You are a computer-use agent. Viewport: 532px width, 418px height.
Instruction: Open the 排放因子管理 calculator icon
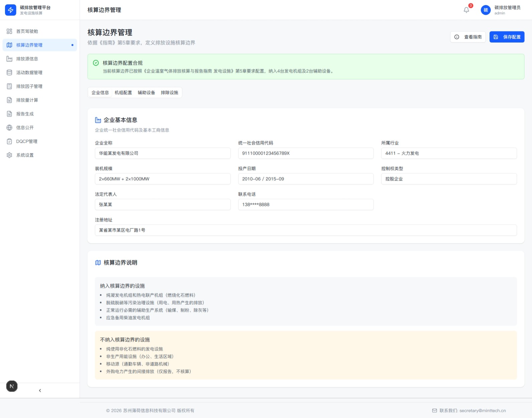[x=9, y=86]
